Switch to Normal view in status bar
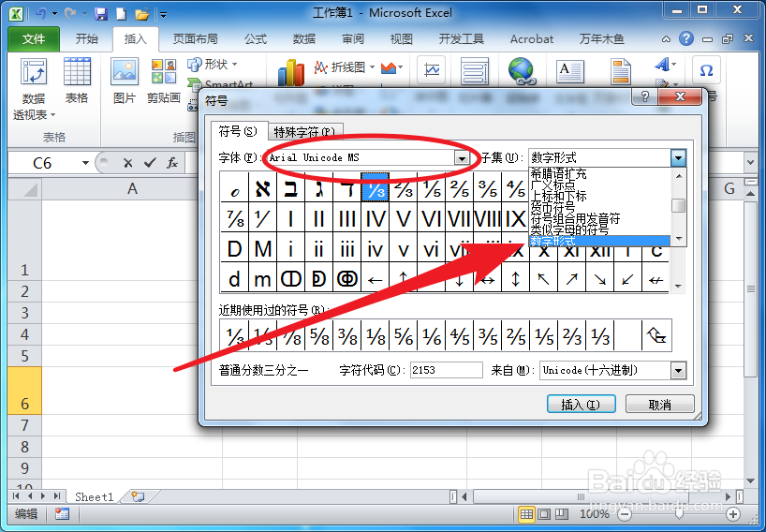This screenshot has width=766, height=532. (526, 514)
